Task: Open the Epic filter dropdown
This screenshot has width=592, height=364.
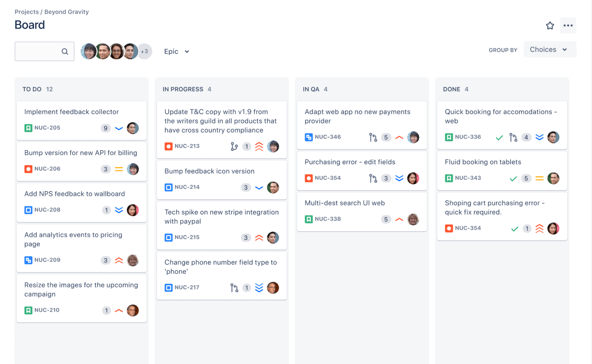Action: pyautogui.click(x=176, y=51)
